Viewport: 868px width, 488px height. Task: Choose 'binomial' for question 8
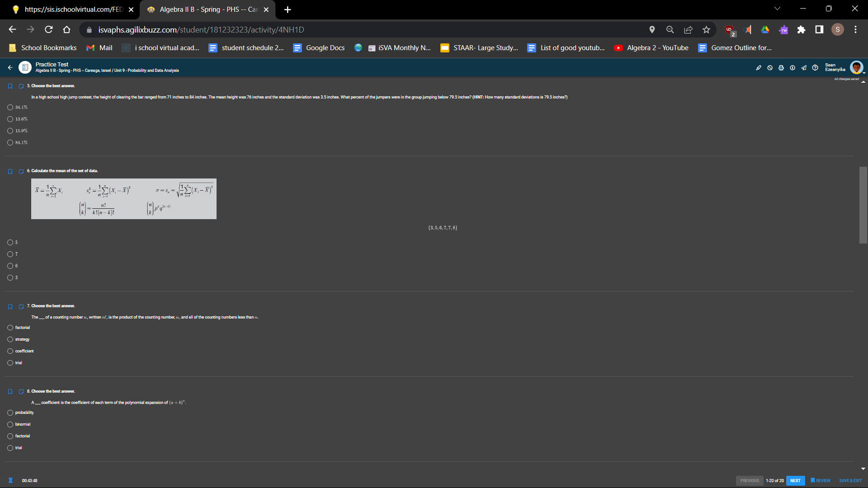[x=10, y=424]
